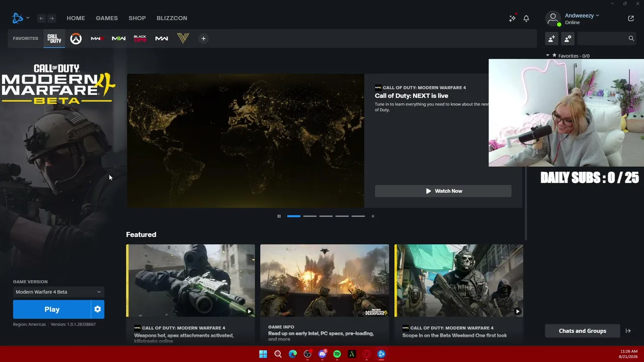Select the Modern Warfare III icon

click(x=97, y=39)
